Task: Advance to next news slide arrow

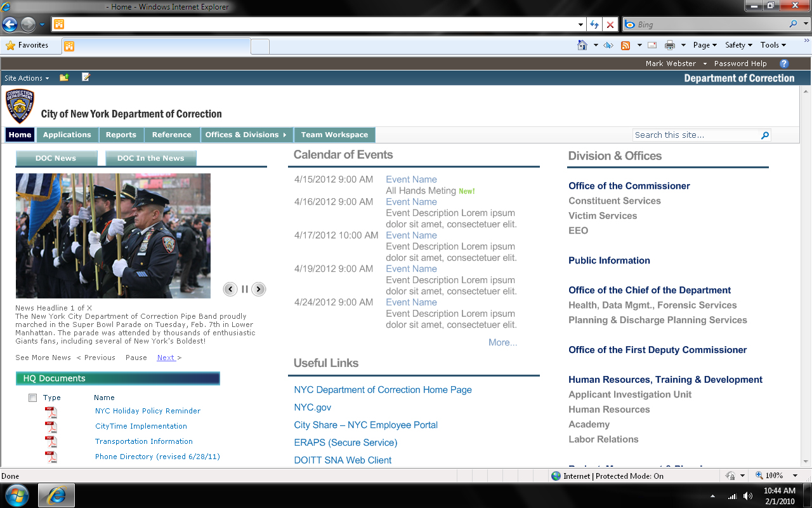Action: 258,289
